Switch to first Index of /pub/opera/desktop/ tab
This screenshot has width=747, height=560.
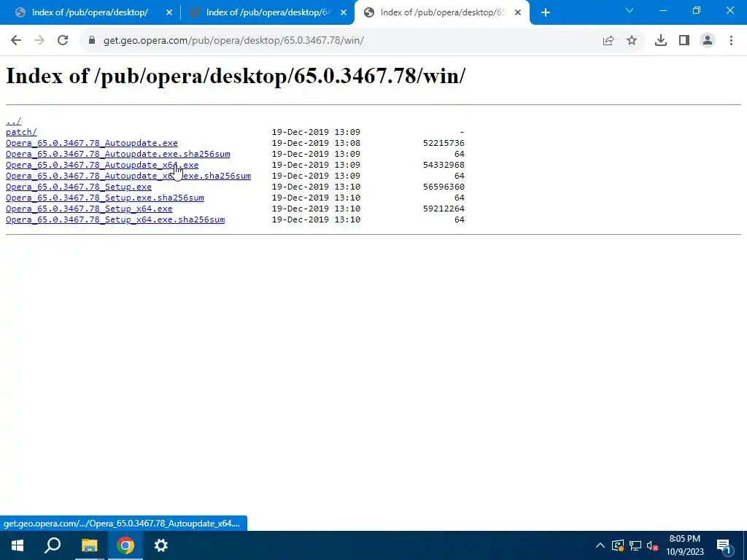(x=90, y=13)
